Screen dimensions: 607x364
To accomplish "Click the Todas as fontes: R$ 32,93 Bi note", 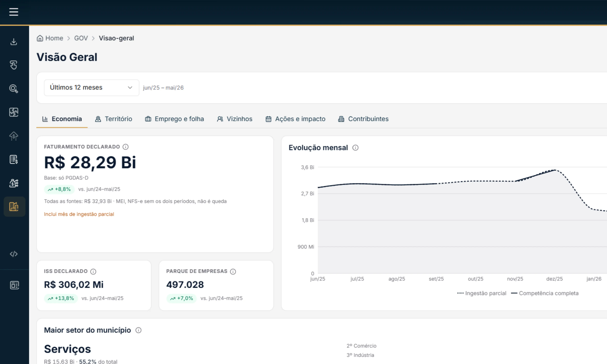I will [135, 201].
